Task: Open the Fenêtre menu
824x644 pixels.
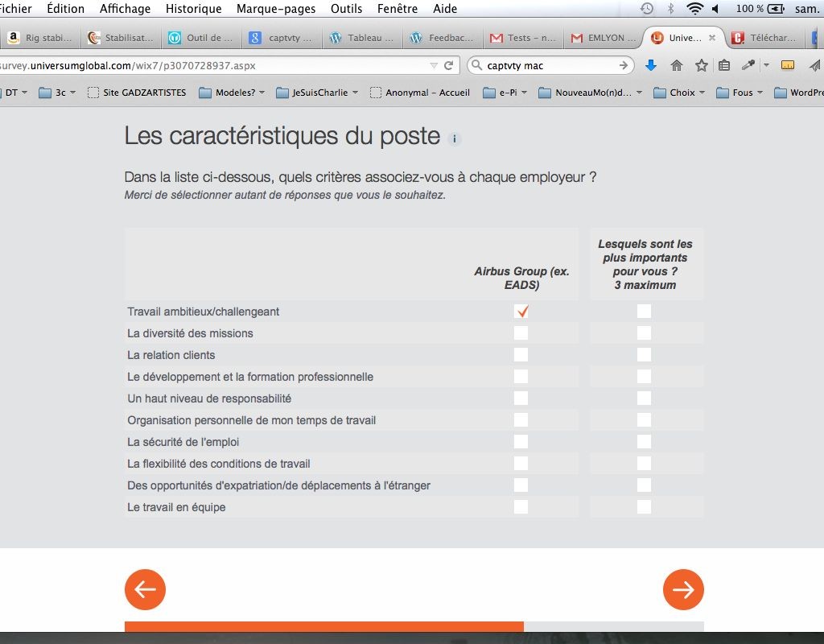Action: coord(398,8)
